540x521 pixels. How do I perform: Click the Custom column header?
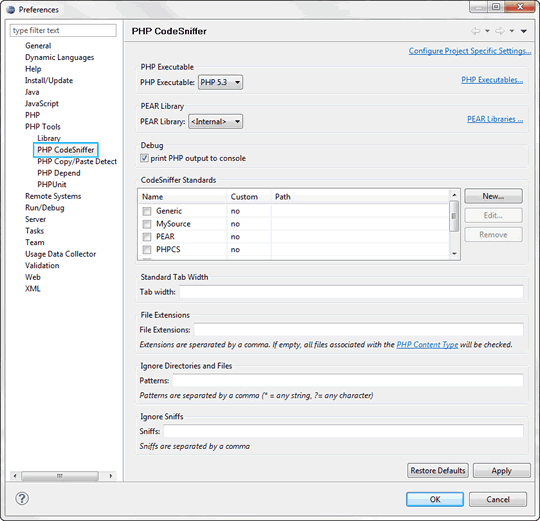(249, 197)
